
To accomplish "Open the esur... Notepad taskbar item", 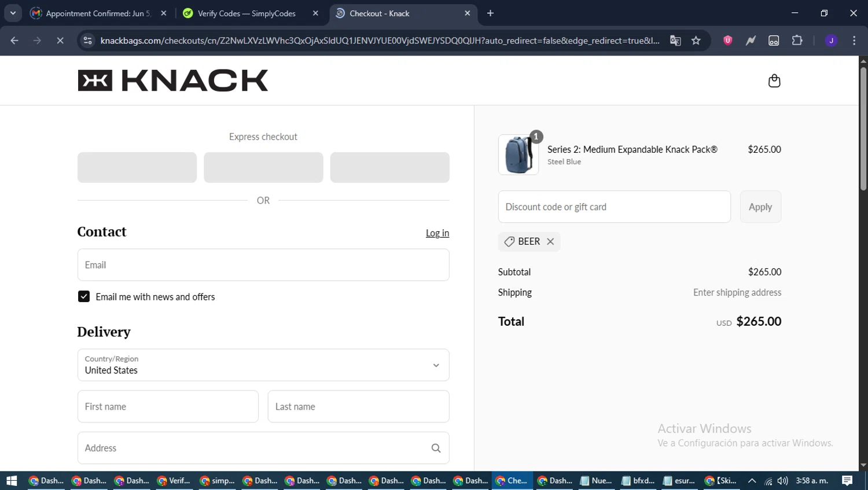I will click(x=679, y=481).
